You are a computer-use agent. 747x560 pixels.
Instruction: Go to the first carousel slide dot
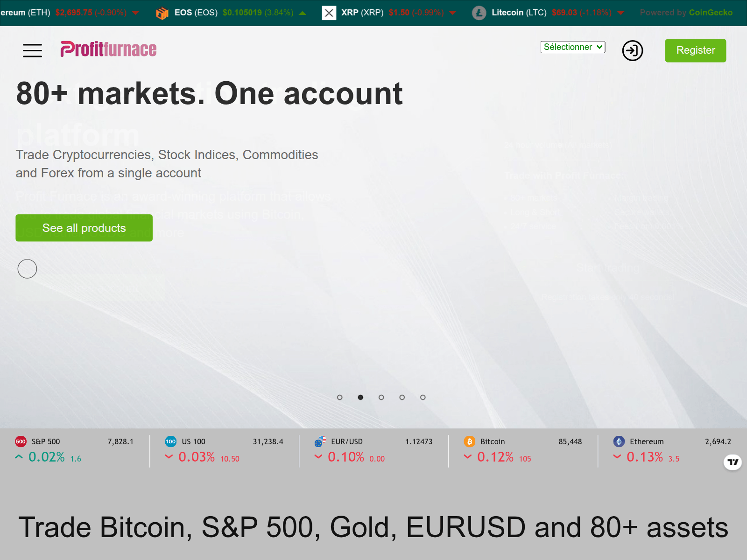tap(339, 398)
